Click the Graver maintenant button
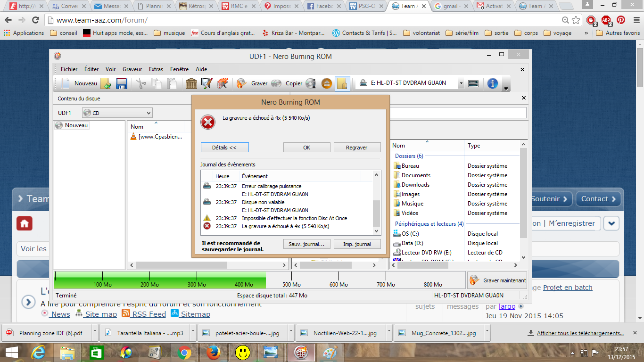 [497, 280]
